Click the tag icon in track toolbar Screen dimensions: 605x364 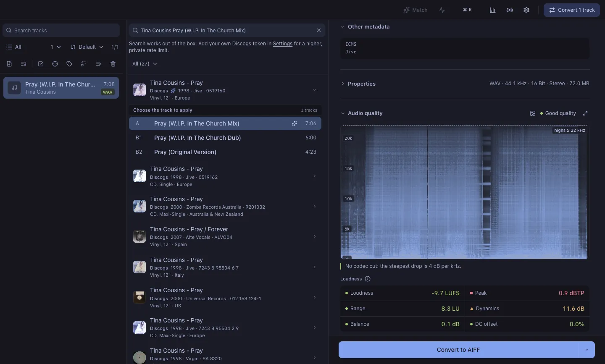69,64
